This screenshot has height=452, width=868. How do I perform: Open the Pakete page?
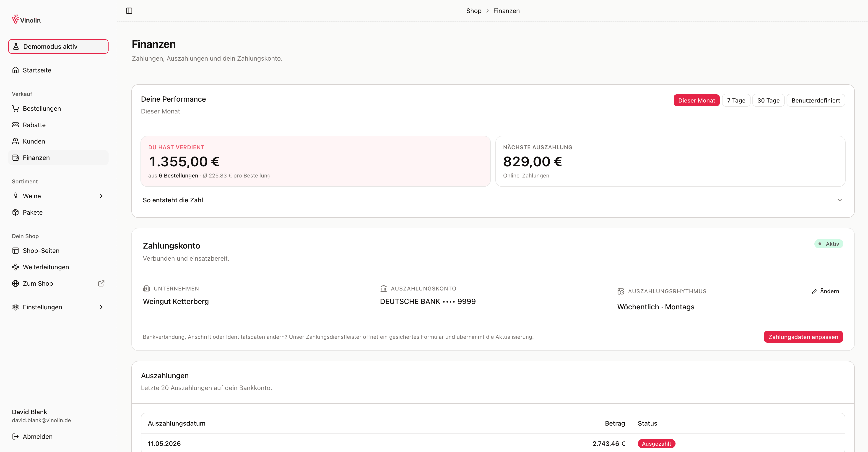tap(58, 212)
